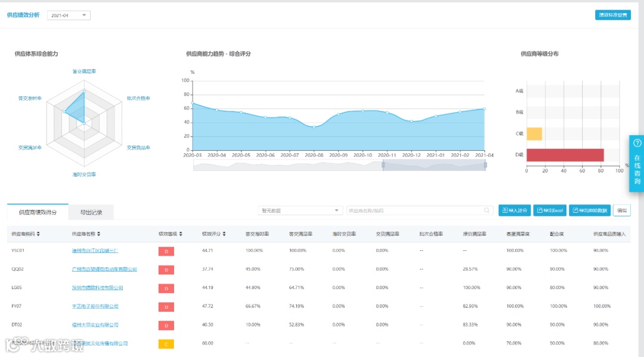644x357 pixels.
Task: Click the question mark icon on 在线咨询 widget
Action: pyautogui.click(x=637, y=143)
